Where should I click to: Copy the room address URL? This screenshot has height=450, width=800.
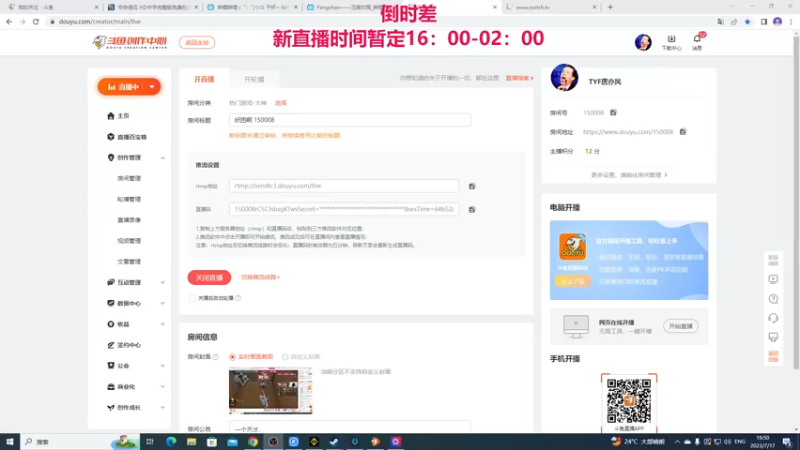point(683,132)
